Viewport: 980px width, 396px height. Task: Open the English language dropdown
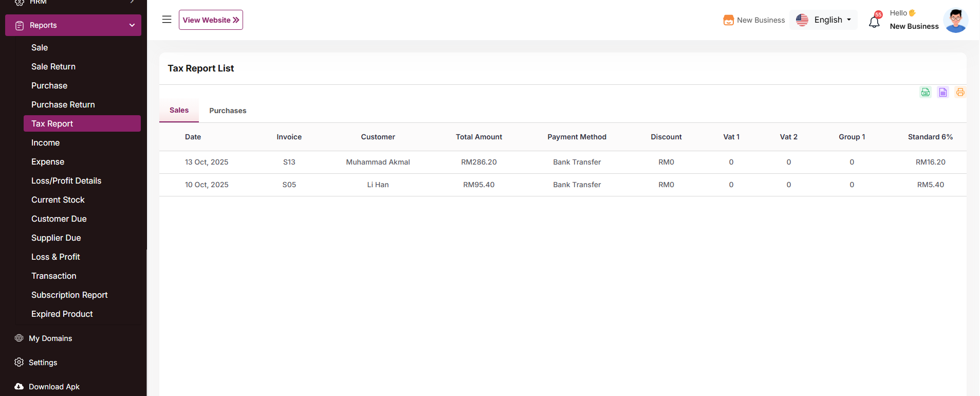[x=823, y=20]
